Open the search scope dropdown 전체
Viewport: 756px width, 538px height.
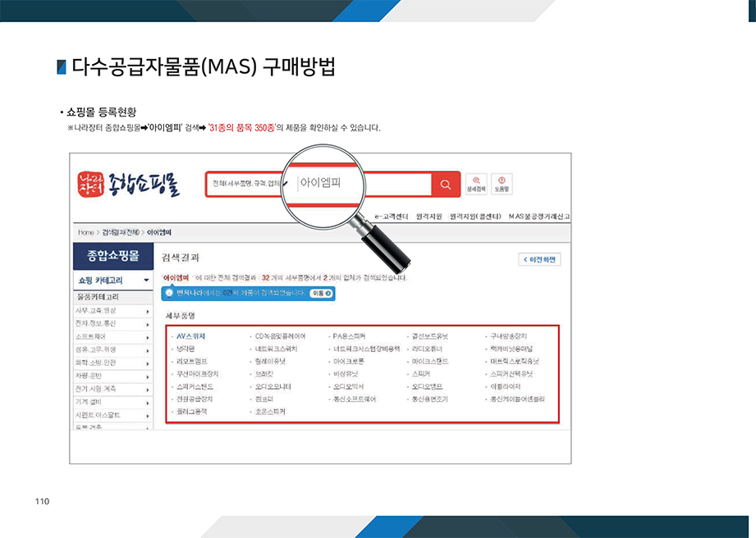click(246, 184)
